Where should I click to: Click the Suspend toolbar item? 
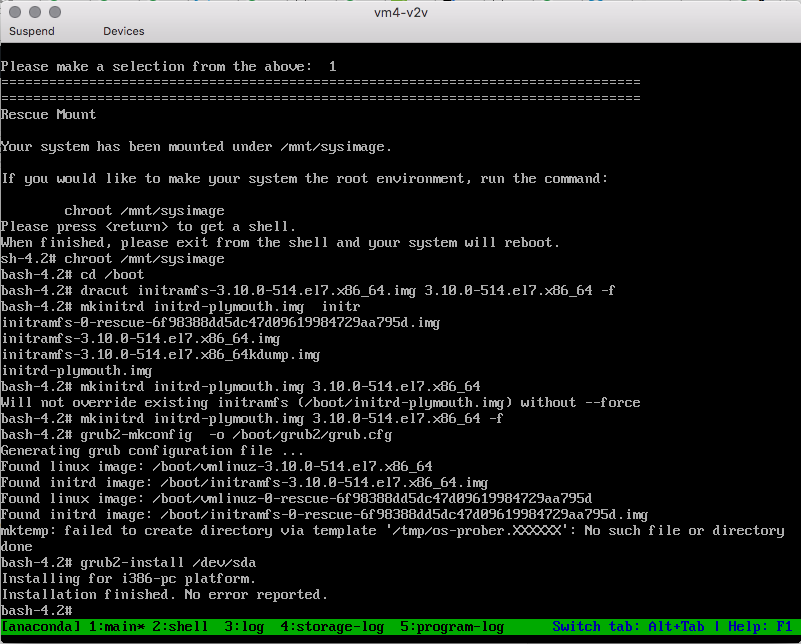(32, 31)
